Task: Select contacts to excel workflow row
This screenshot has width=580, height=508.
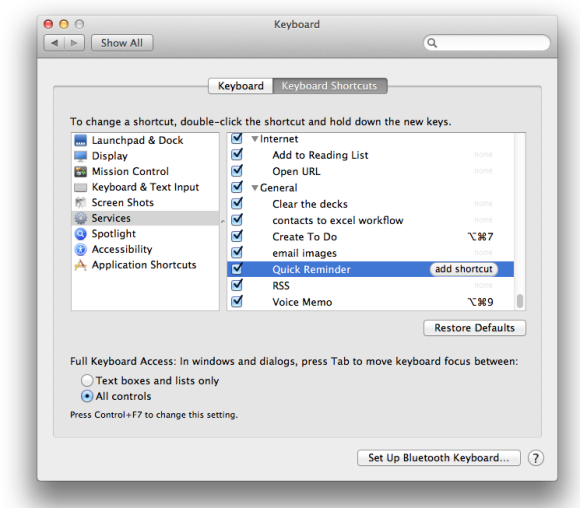Action: tap(370, 220)
